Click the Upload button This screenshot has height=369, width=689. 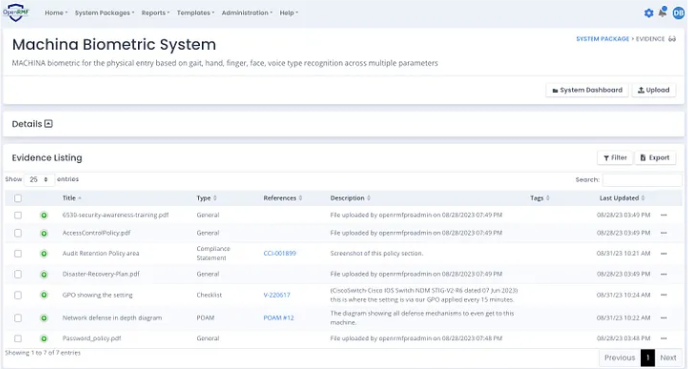[653, 90]
